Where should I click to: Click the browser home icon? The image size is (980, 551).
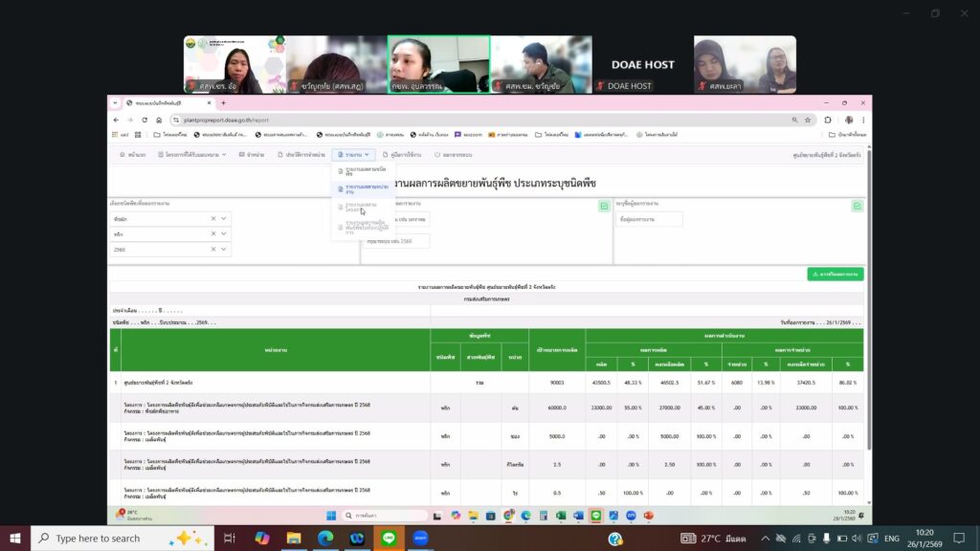pyautogui.click(x=159, y=121)
